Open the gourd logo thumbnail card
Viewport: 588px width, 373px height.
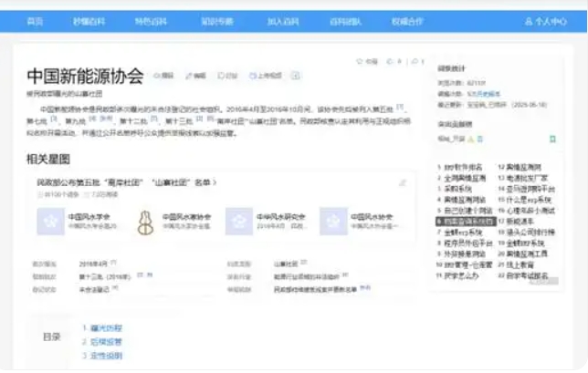pos(145,223)
